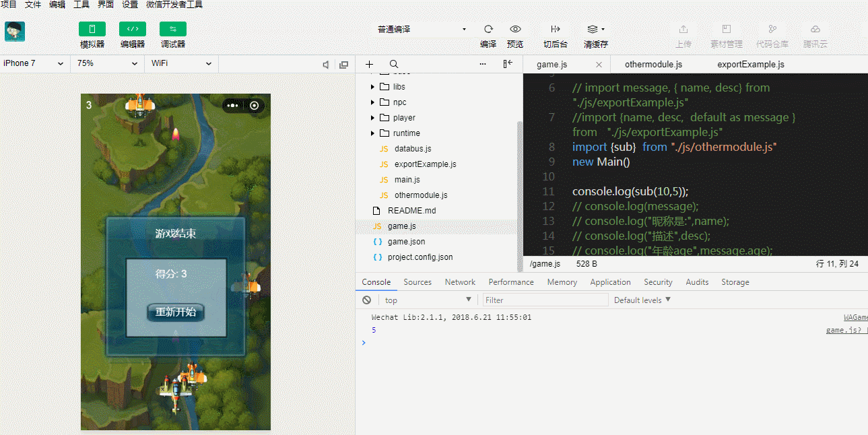Image resolution: width=868 pixels, height=435 pixels.
Task: Open the iPhone 7 device dropdown
Action: (34, 63)
